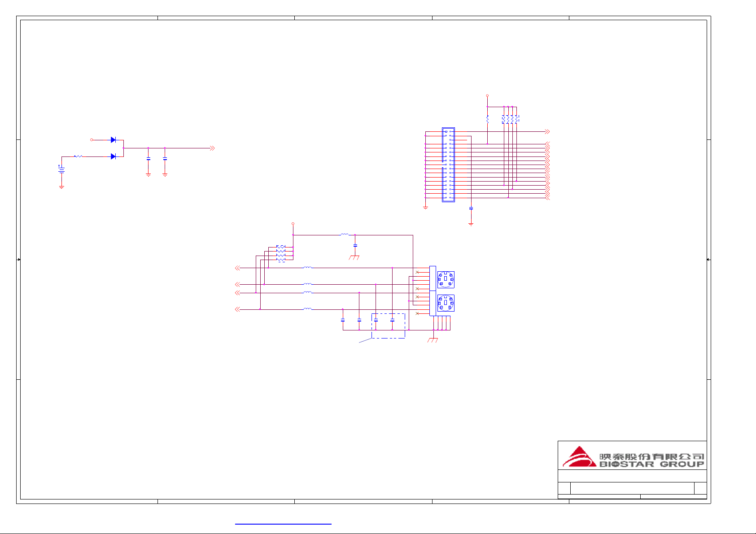Select the upper blue diode symbol
The width and height of the screenshot is (756, 534).
click(x=114, y=140)
